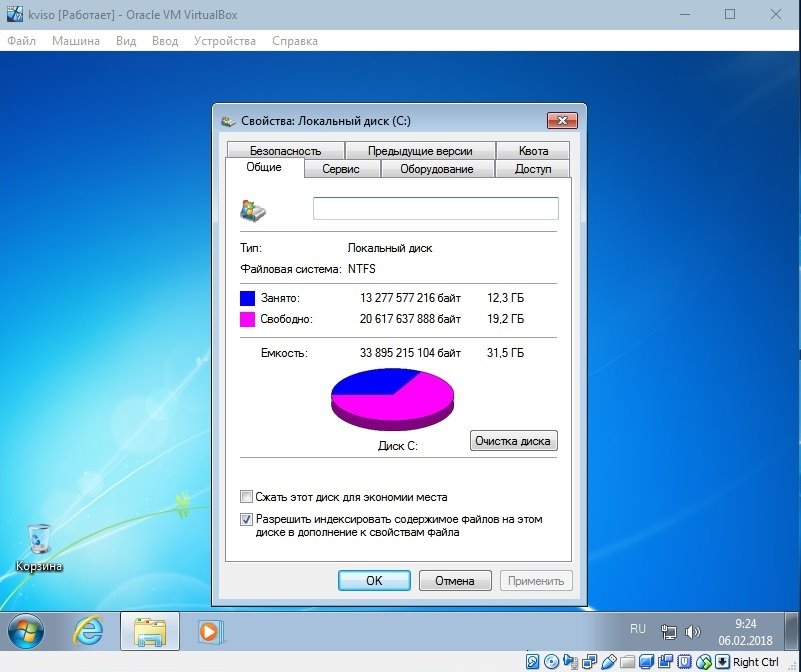Open the Устройства menu in VirtualBox
801x672 pixels.
[x=225, y=41]
